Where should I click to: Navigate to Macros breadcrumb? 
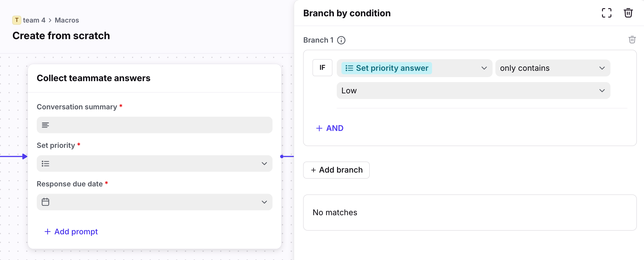coord(67,20)
